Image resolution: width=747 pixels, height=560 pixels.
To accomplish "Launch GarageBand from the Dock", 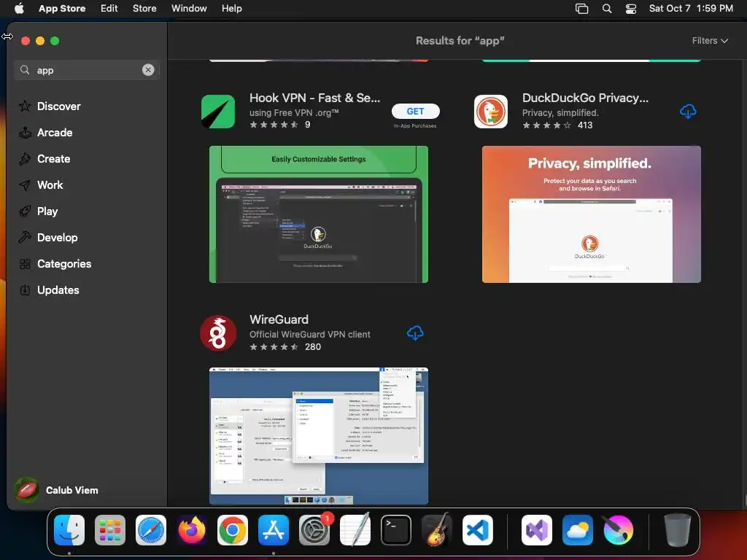I will [437, 530].
